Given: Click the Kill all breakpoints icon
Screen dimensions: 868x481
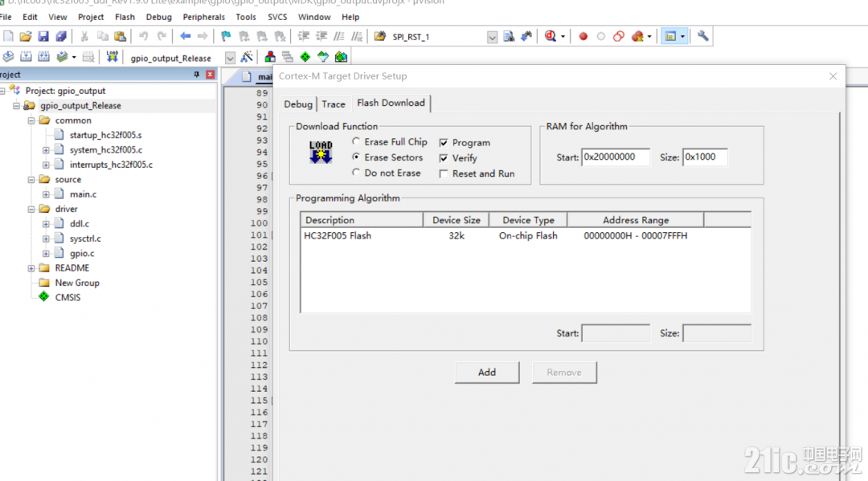Looking at the screenshot, I should pyautogui.click(x=637, y=36).
